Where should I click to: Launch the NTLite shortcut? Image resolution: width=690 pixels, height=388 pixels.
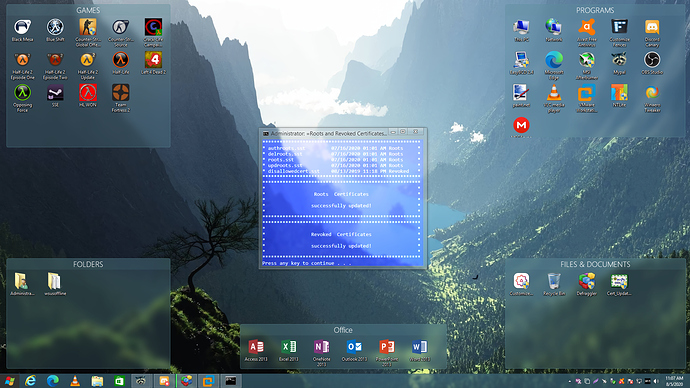619,96
